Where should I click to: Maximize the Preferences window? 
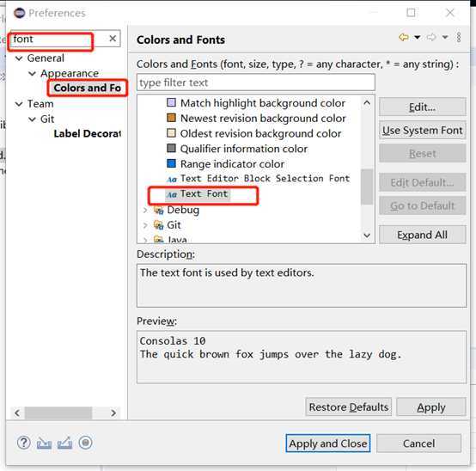[411, 13]
